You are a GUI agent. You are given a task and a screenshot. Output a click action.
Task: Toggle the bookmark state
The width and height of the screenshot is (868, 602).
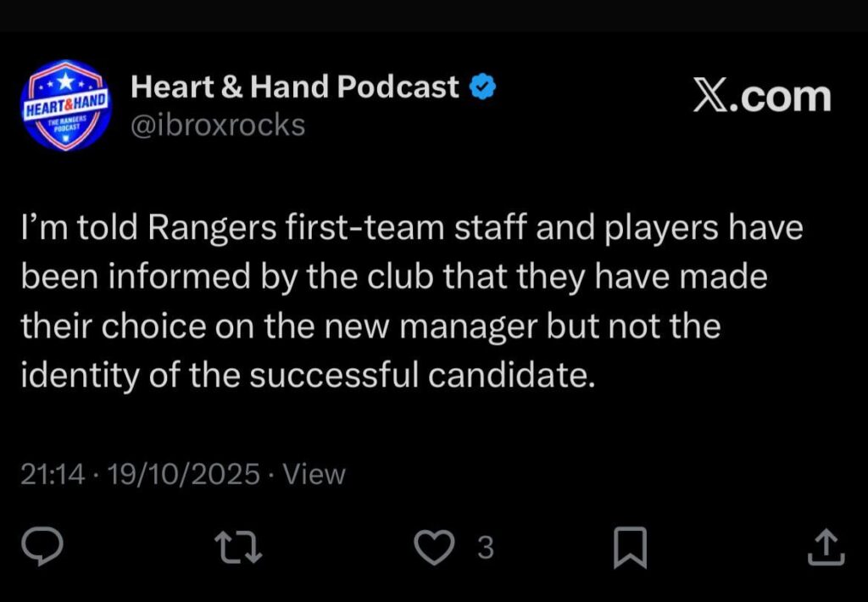tap(631, 548)
